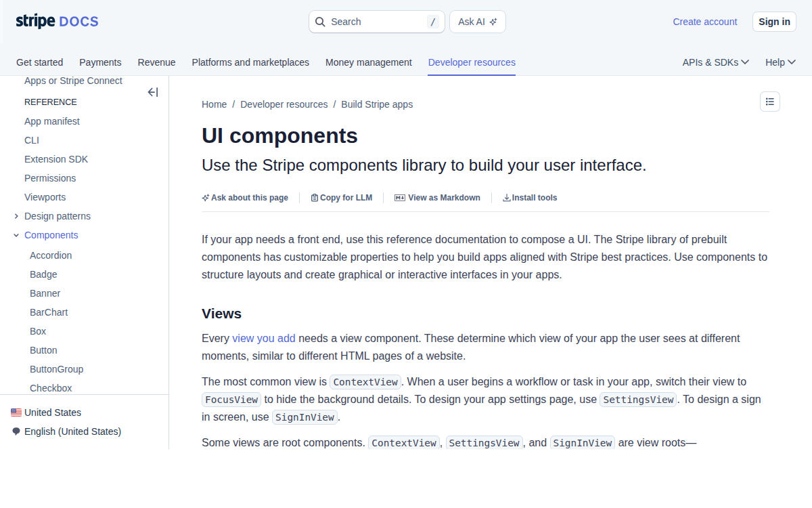The image size is (812, 508).
Task: Click Build Stripe apps breadcrumb
Action: (x=377, y=104)
